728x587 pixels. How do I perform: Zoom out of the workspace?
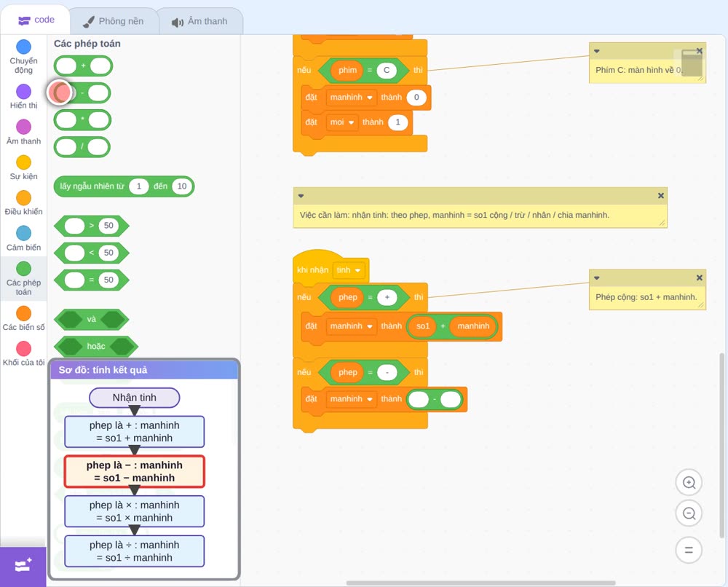pyautogui.click(x=689, y=513)
